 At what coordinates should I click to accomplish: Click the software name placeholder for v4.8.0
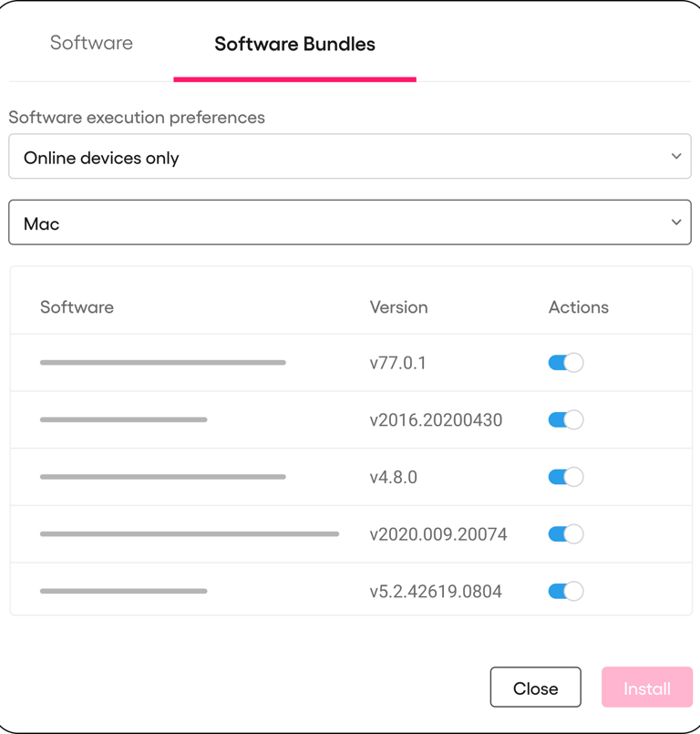point(163,477)
